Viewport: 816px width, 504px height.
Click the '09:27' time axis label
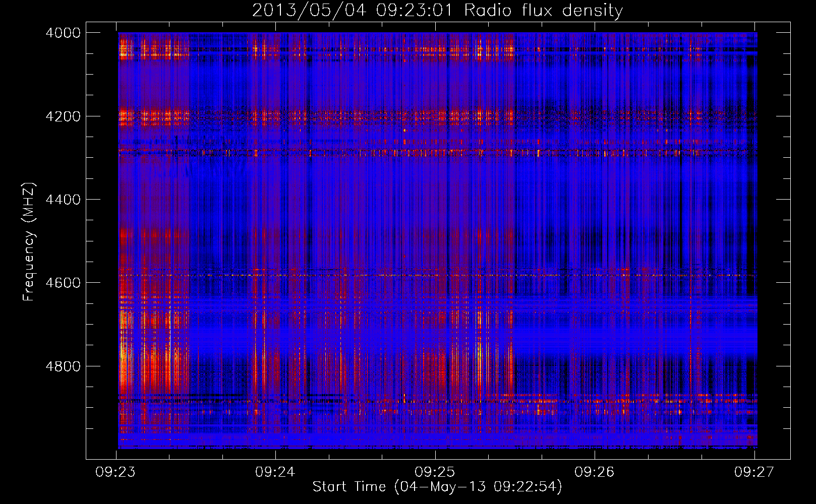(754, 472)
